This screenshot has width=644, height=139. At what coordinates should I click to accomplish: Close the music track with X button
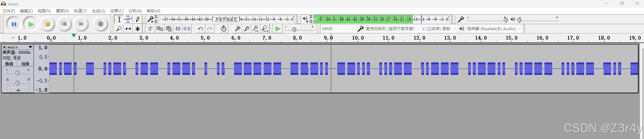(x=4, y=47)
